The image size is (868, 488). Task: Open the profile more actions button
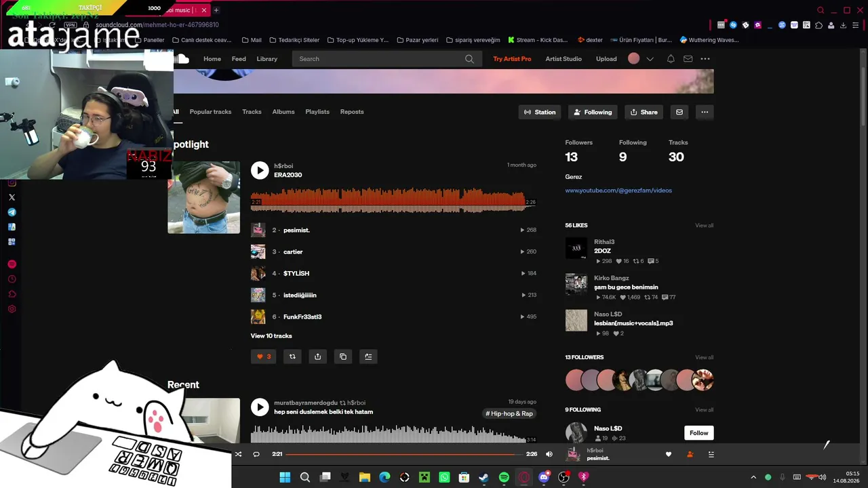point(705,112)
